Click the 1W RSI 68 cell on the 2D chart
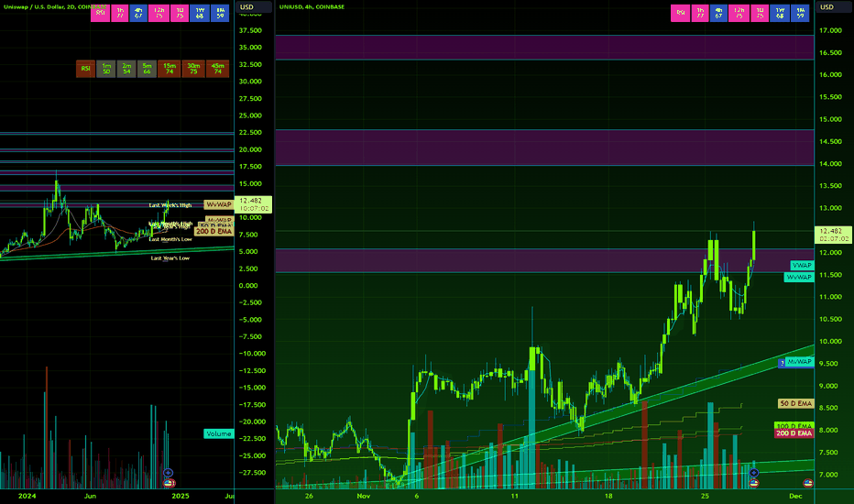The height and width of the screenshot is (504, 854). point(200,13)
